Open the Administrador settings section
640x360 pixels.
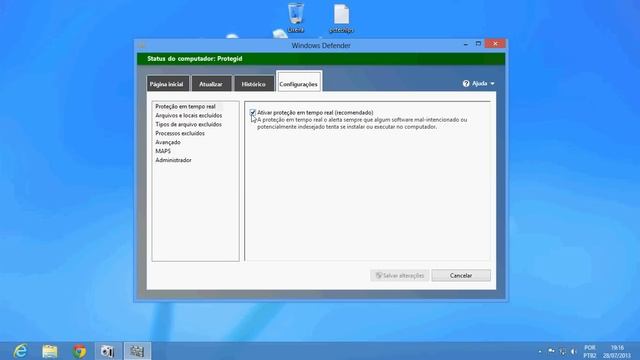click(x=173, y=160)
